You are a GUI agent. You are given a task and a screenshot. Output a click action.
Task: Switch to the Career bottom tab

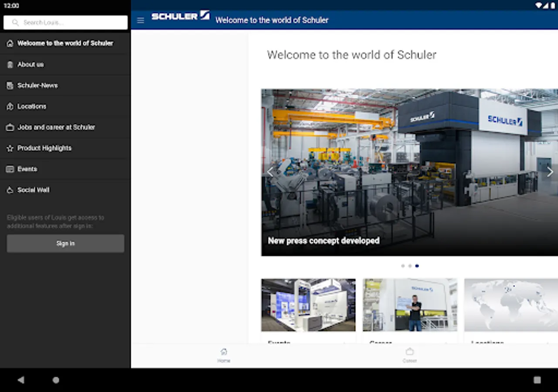click(409, 355)
